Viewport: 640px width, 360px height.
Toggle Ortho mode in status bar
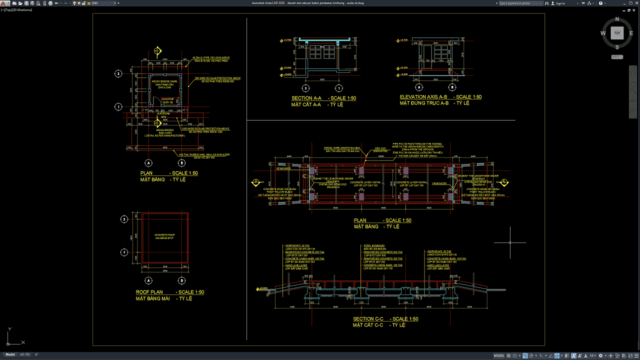coord(525,356)
